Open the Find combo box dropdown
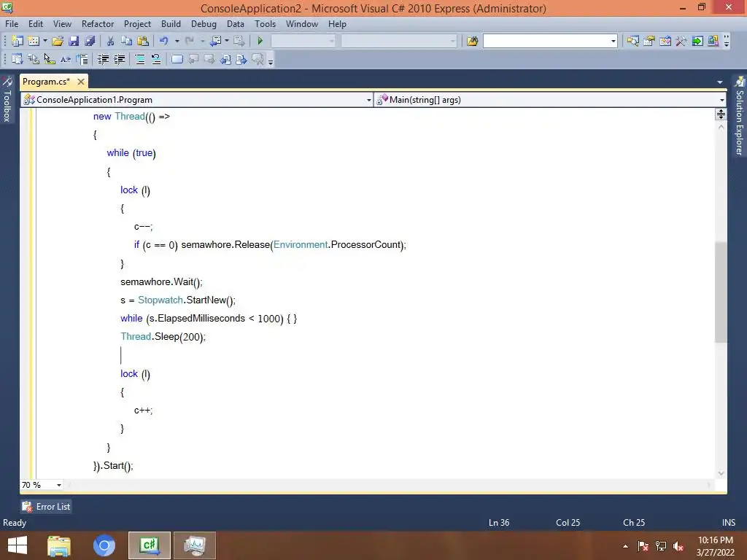 coord(613,42)
